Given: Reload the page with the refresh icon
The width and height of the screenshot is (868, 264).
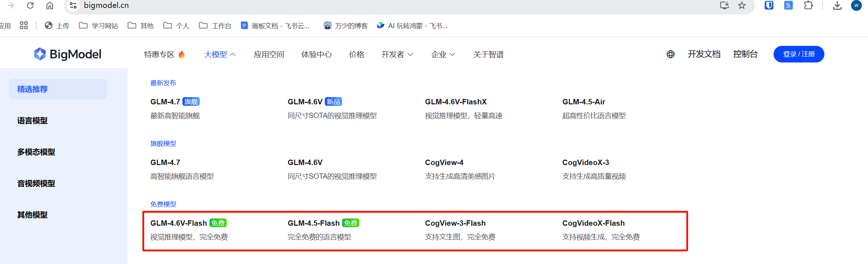Looking at the screenshot, I should [x=30, y=5].
